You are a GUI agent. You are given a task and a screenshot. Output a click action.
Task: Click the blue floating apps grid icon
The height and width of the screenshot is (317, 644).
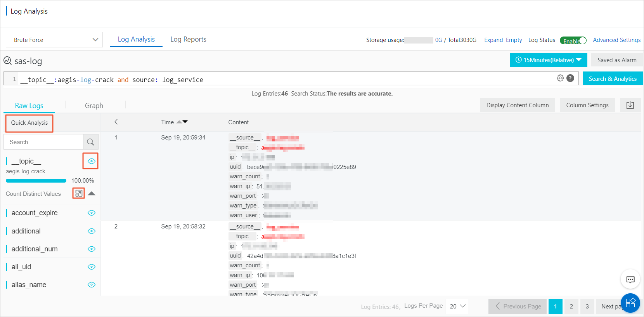tap(630, 303)
